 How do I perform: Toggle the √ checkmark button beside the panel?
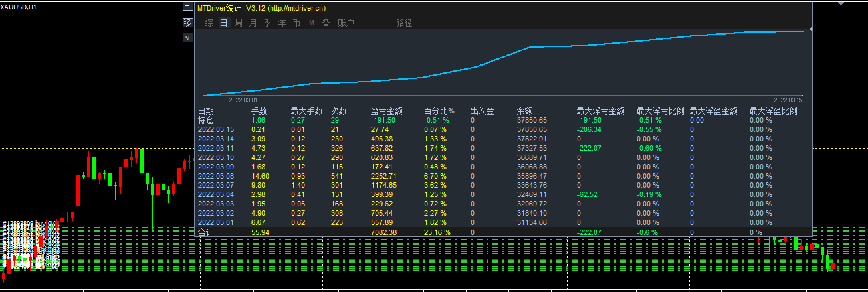coord(187,38)
